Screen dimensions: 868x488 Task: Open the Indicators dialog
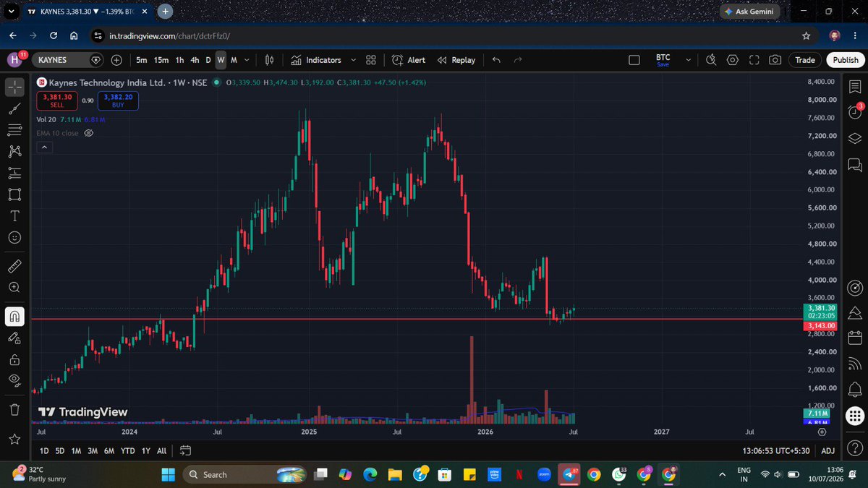[x=316, y=60]
